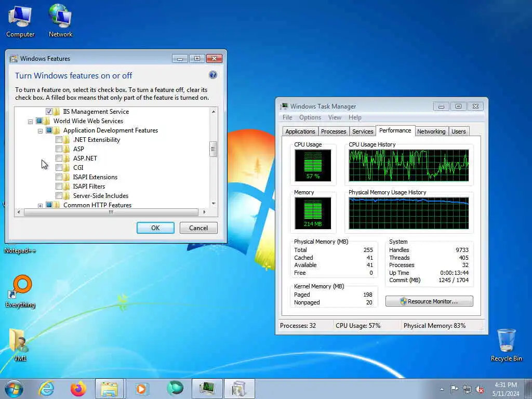Viewport: 532px width, 399px height.
Task: Click OK in Windows Features
Action: tap(155, 228)
